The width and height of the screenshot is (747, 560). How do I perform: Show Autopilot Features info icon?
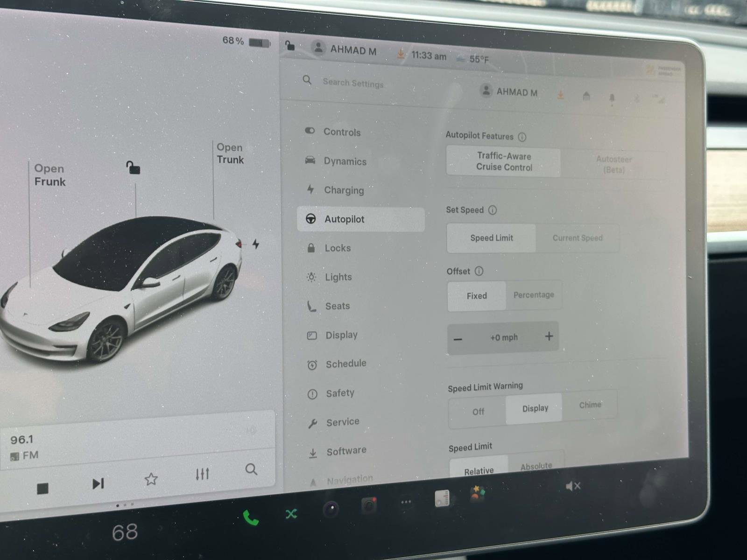tap(522, 137)
